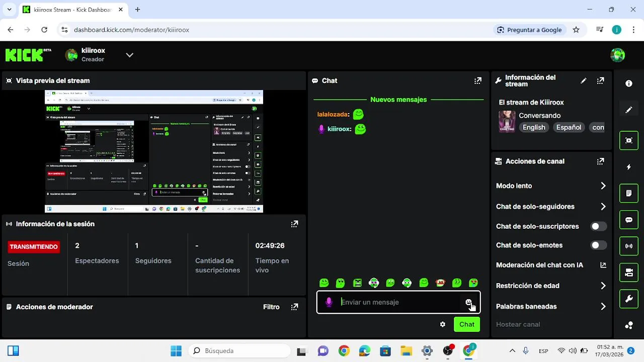The height and width of the screenshot is (362, 644).
Task: Click Preguntar a Google button
Action: point(529,30)
